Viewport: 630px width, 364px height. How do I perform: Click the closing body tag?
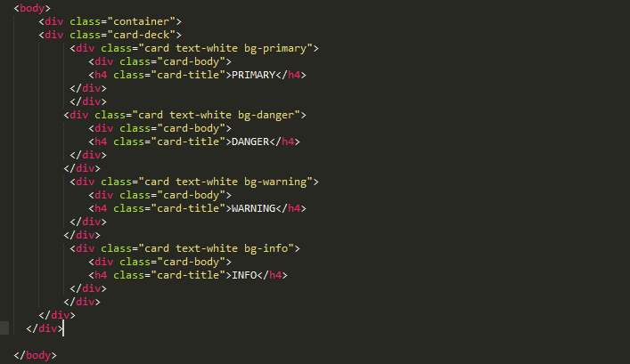pyautogui.click(x=35, y=355)
